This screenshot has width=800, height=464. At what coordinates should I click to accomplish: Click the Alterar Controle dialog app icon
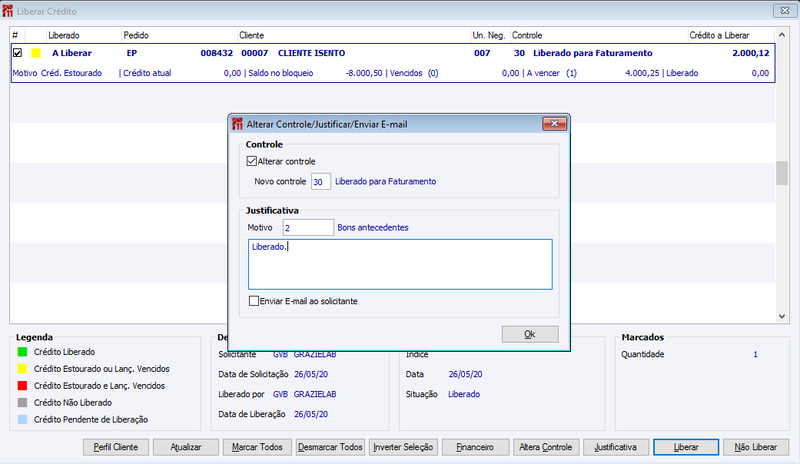237,124
